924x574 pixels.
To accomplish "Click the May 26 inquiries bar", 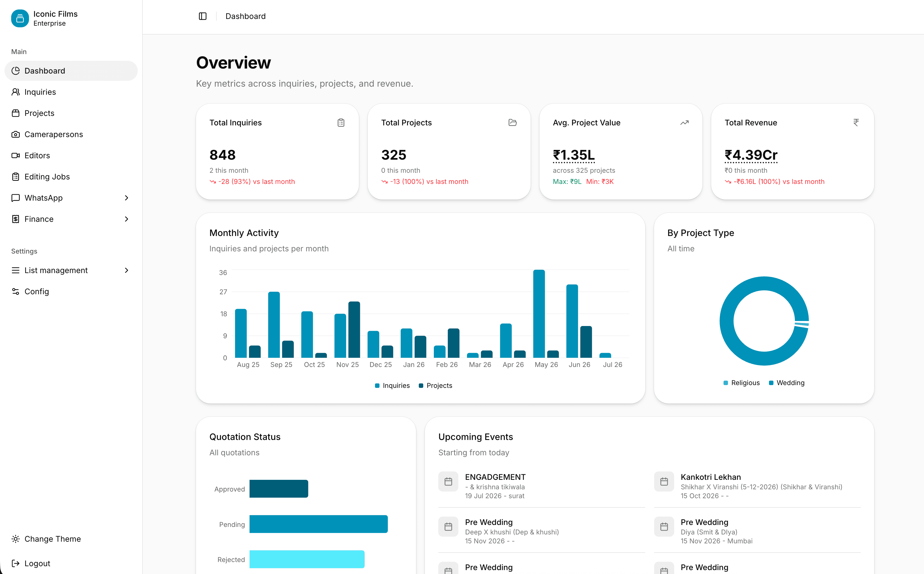I will [539, 313].
